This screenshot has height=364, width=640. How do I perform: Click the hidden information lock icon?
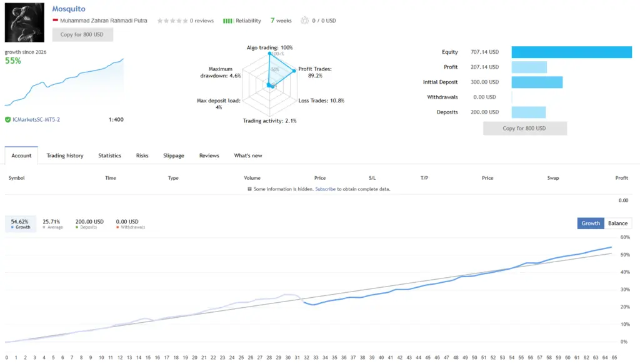click(x=250, y=189)
